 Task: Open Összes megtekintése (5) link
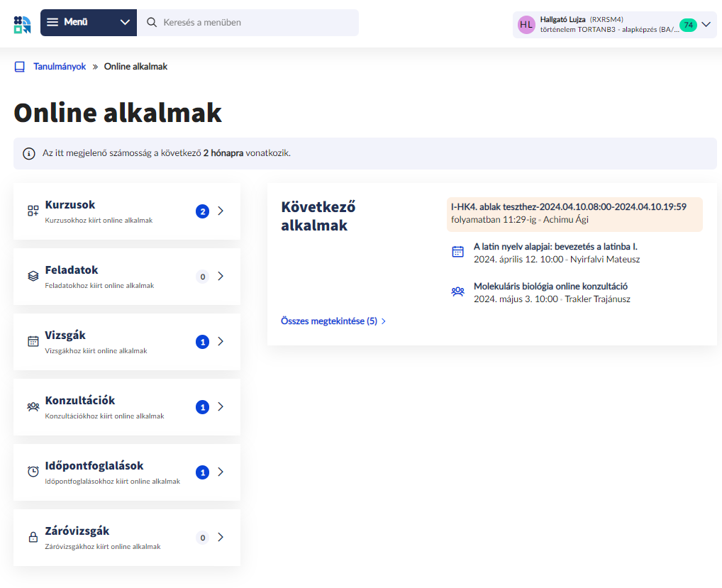pyautogui.click(x=328, y=321)
